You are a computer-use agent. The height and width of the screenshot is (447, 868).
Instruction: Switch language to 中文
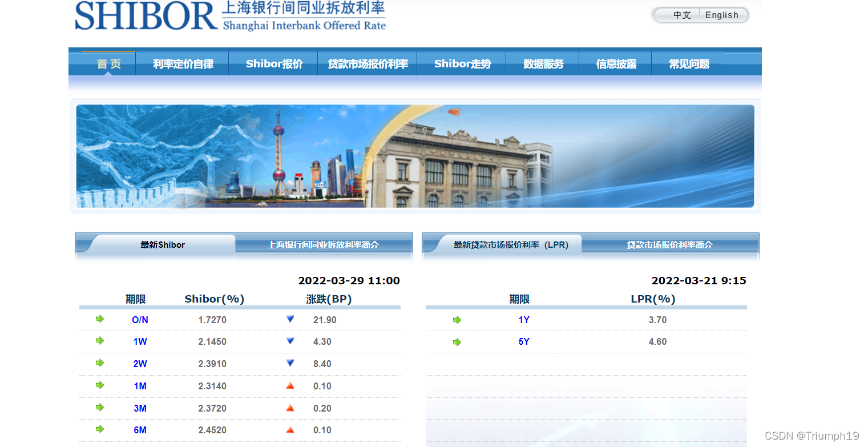coord(682,15)
